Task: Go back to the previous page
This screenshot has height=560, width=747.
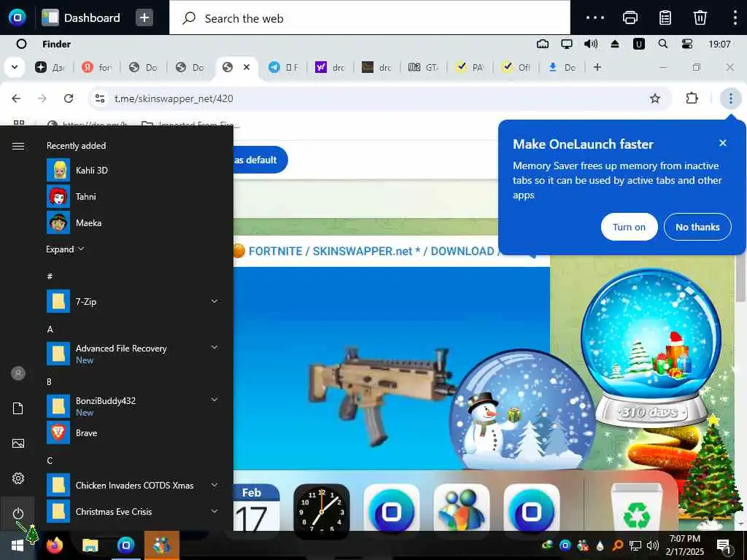Action: click(16, 98)
